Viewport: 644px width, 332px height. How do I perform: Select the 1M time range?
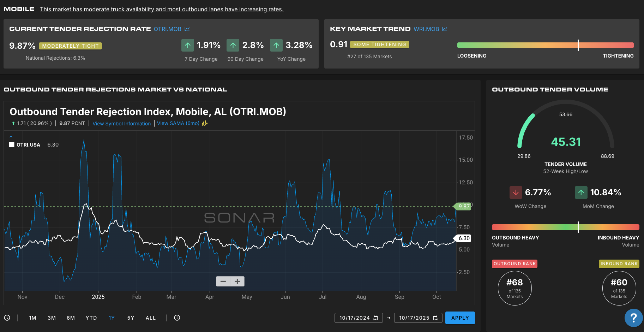point(32,318)
